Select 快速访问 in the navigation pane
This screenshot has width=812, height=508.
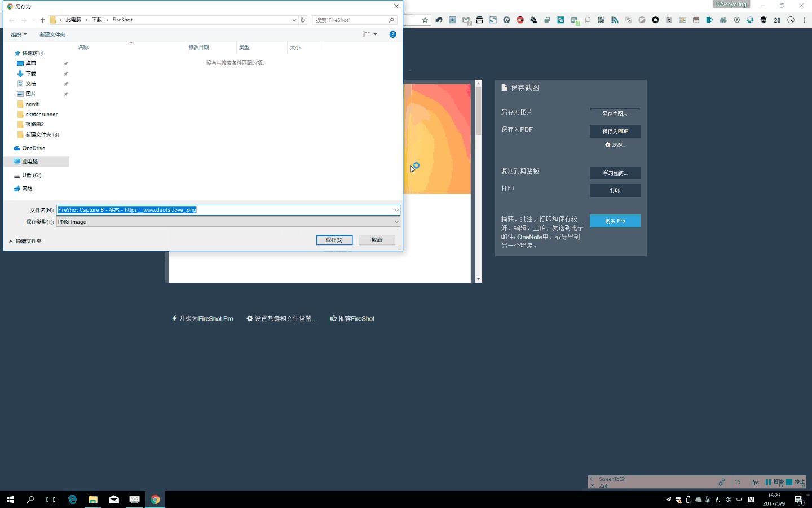[x=32, y=53]
